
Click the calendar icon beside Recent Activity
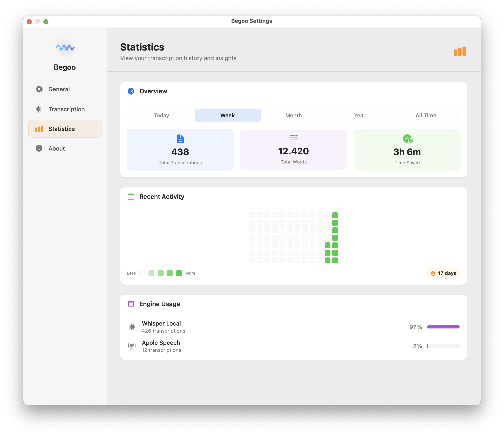pos(131,196)
